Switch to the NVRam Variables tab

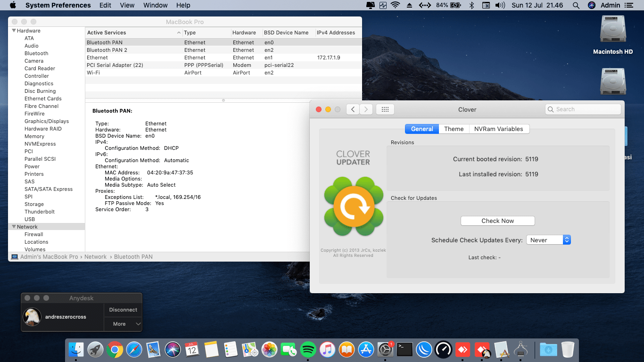click(x=498, y=129)
